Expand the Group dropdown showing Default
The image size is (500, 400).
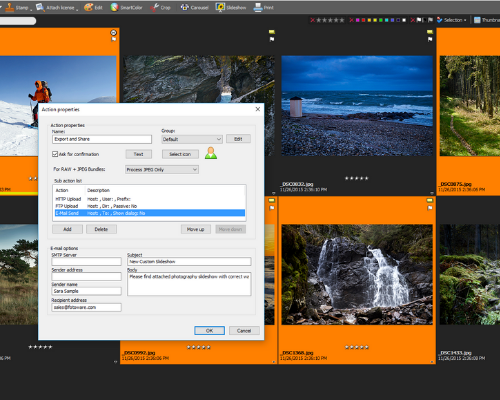click(x=192, y=139)
